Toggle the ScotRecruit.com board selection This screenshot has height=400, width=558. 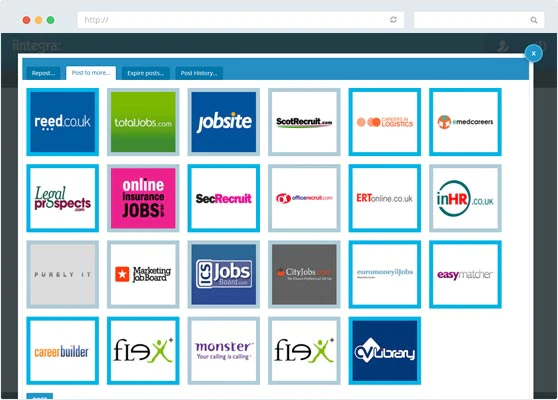click(304, 122)
